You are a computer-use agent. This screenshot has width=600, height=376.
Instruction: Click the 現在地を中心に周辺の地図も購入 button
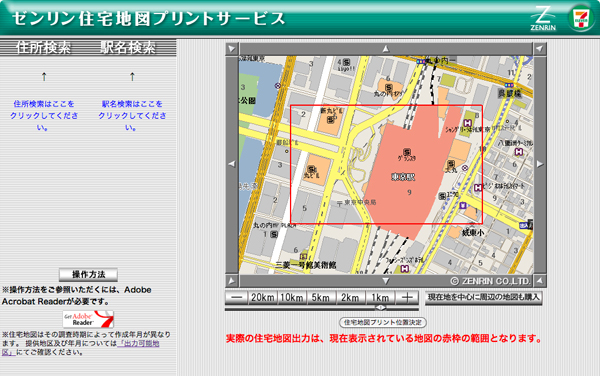[484, 297]
